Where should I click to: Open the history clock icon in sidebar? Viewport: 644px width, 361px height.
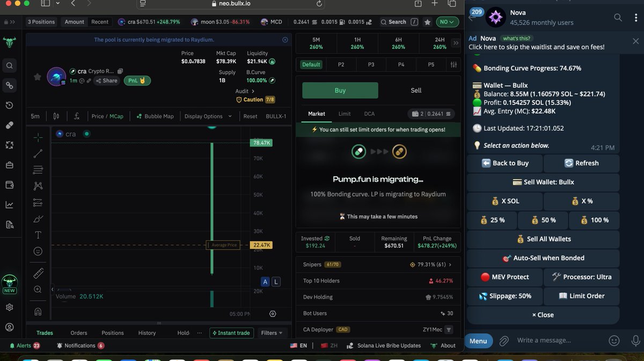(x=10, y=106)
